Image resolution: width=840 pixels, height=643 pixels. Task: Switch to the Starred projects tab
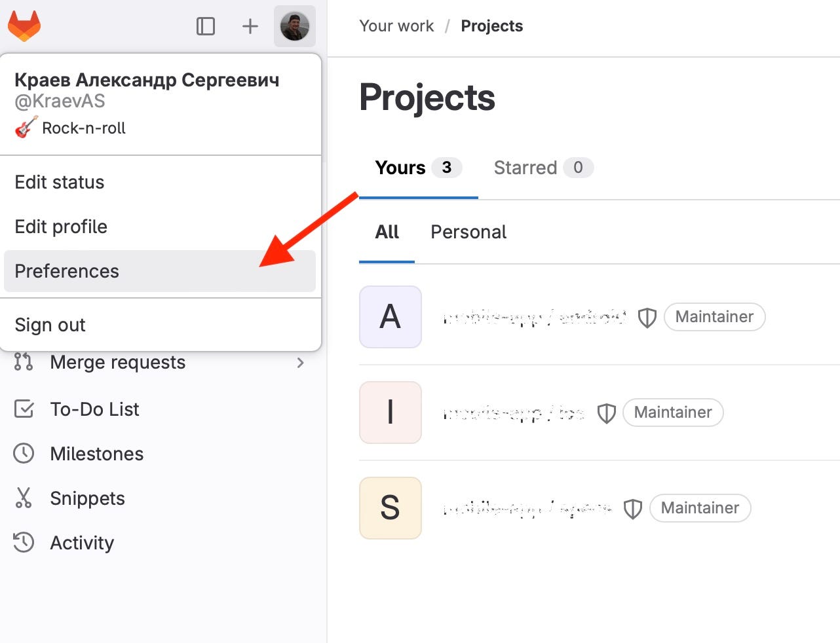(524, 168)
